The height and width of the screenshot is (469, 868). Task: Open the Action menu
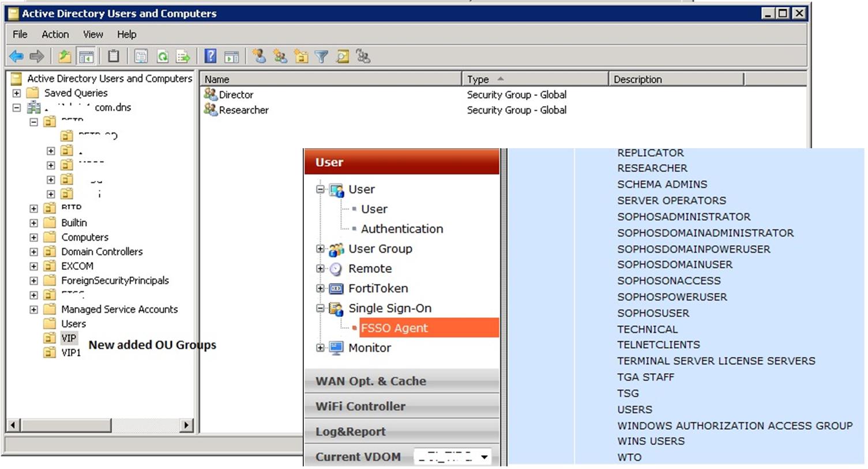point(55,35)
